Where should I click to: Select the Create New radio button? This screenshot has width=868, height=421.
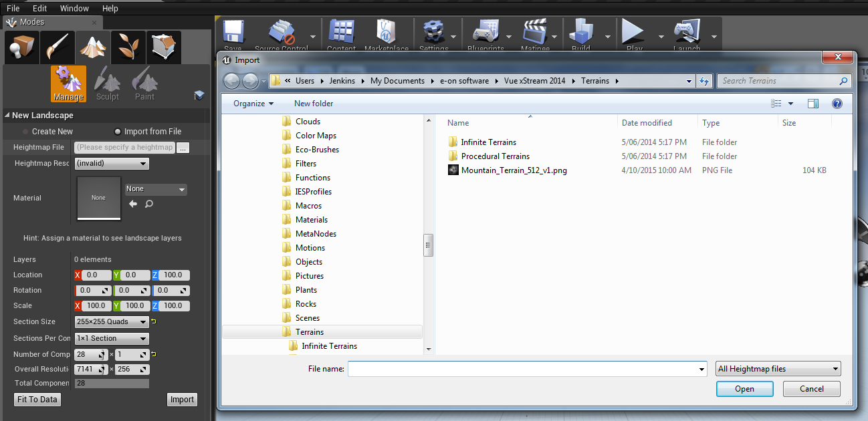coord(26,132)
